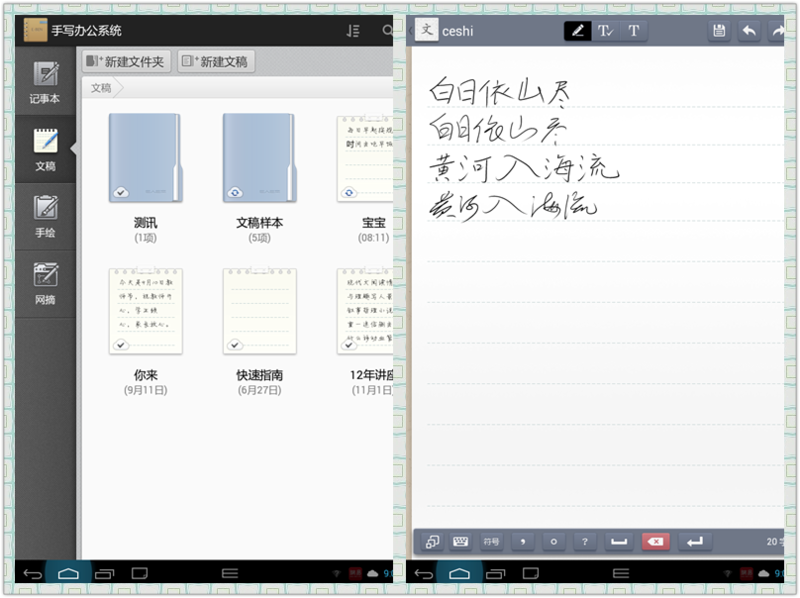The height and width of the screenshot is (598, 800).
Task: Open the 文稿样本 folder
Action: (x=260, y=158)
